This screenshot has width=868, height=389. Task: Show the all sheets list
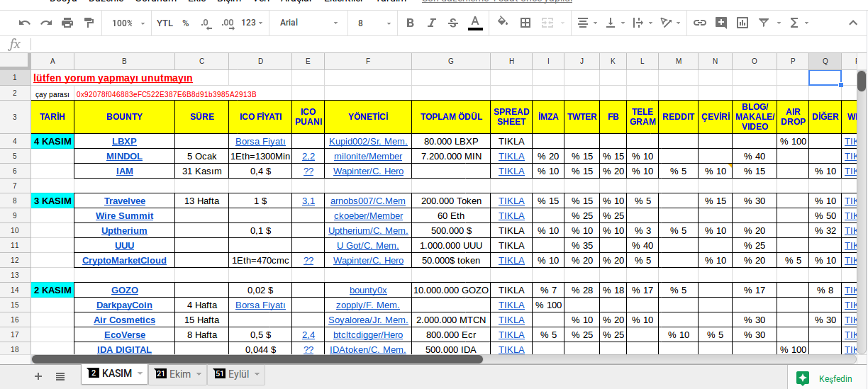coord(60,376)
